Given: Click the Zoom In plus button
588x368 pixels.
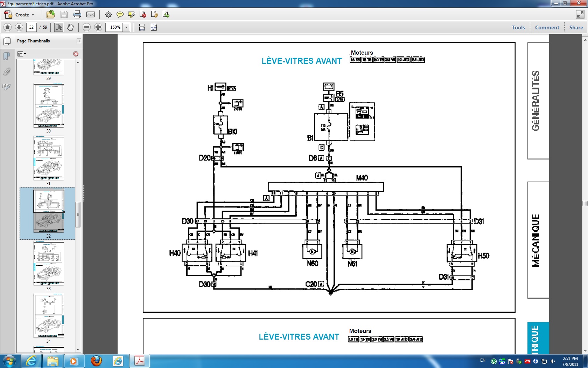Looking at the screenshot, I should click(98, 27).
